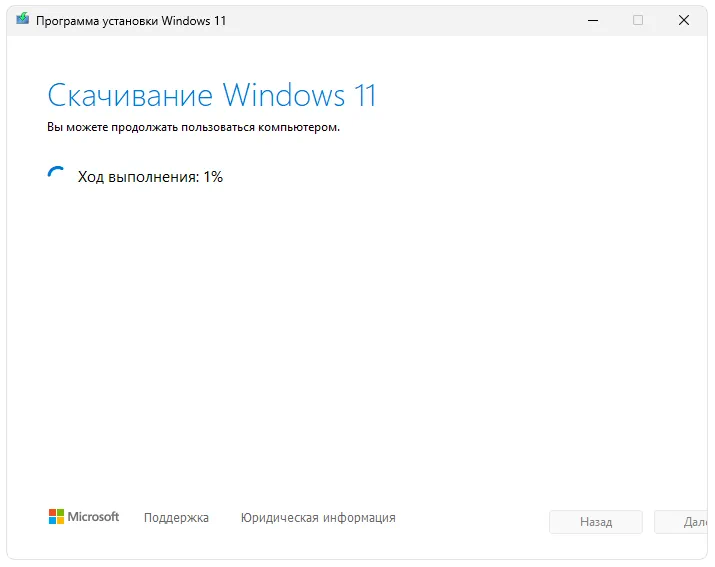
Task: Minimize the Windows 11 setup window
Action: pyautogui.click(x=593, y=21)
